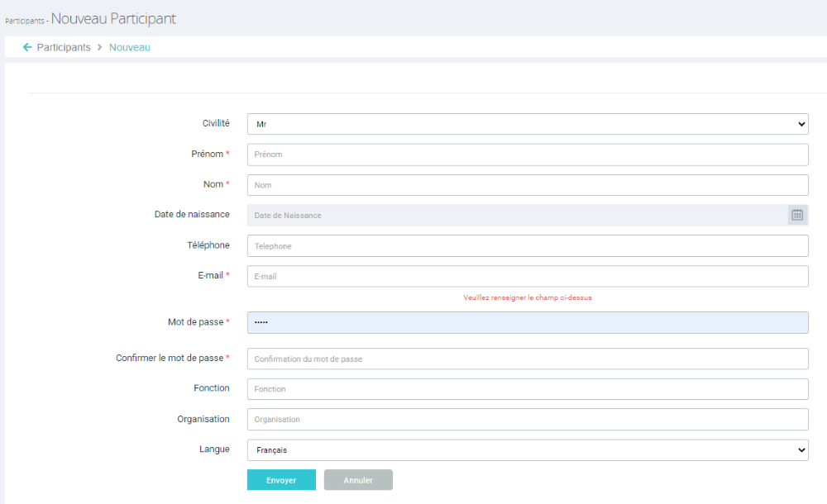Click the 'Nom' field label

point(213,184)
